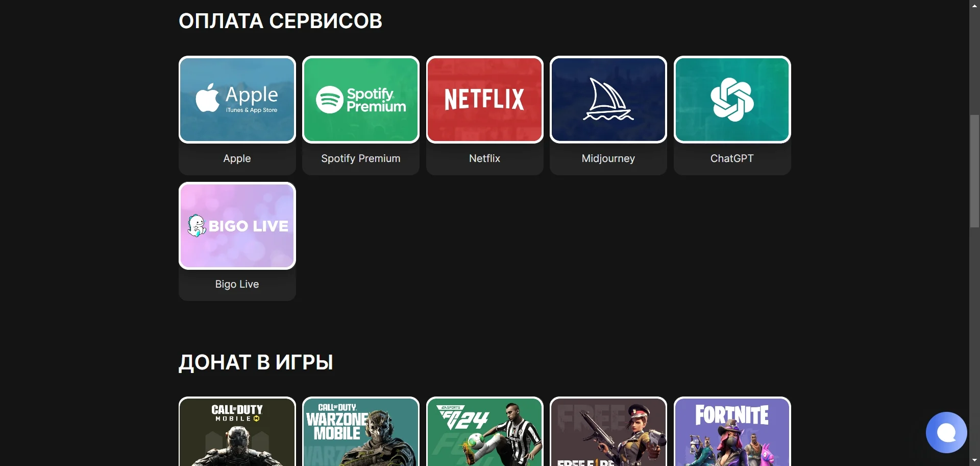Image resolution: width=980 pixels, height=466 pixels.
Task: Click the ДОНАТ В ИГРЫ heading
Action: 256,362
